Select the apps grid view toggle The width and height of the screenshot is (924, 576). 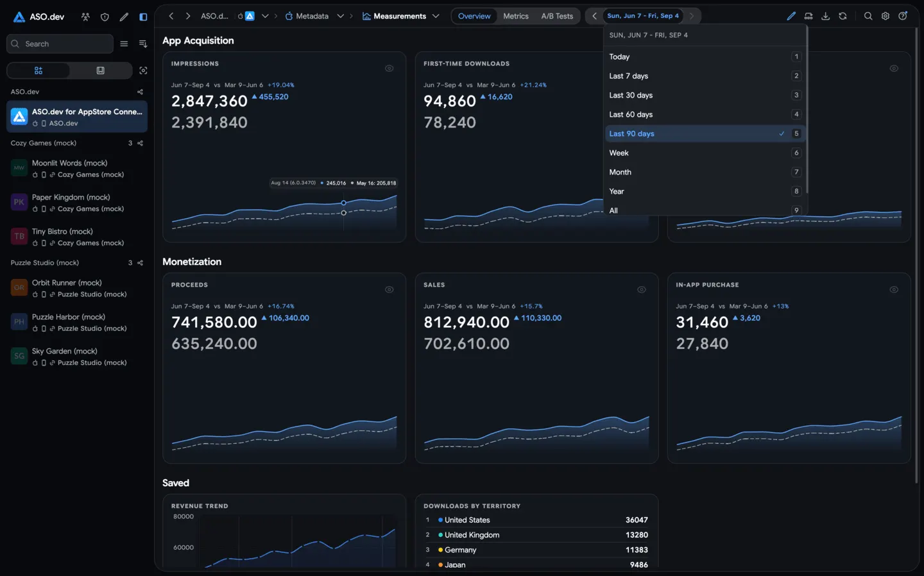(x=38, y=71)
